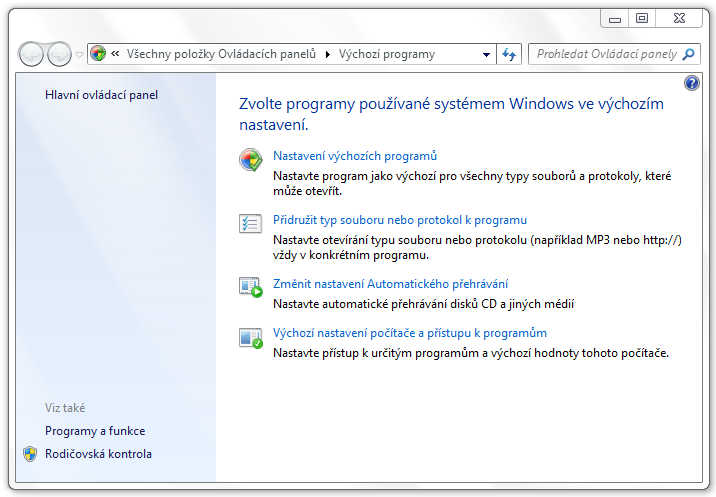Open Výchozí nastavení počítače a přístupu link

pos(410,333)
